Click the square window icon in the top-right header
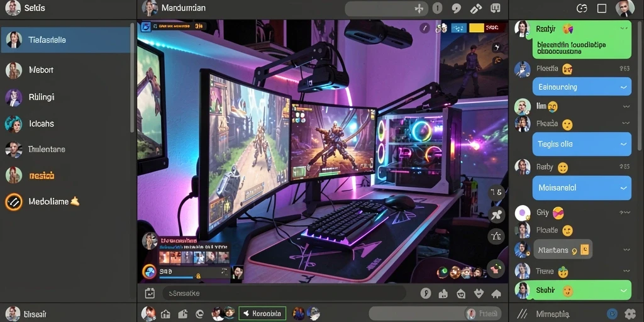Viewport: 644px width, 322px height. 602,8
